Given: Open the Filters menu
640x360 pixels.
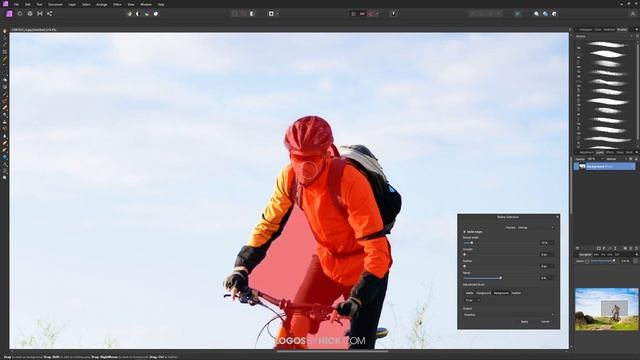Looking at the screenshot, I should (117, 4).
